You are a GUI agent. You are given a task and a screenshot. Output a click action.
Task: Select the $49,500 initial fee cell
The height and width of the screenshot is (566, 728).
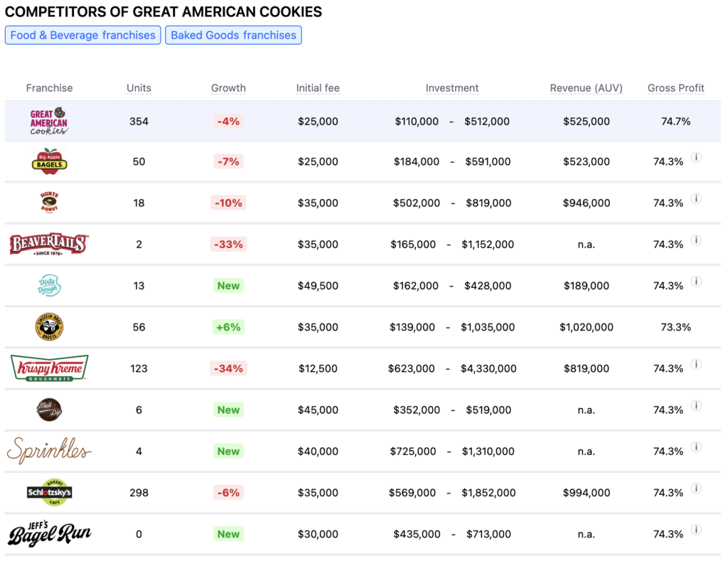(x=318, y=286)
